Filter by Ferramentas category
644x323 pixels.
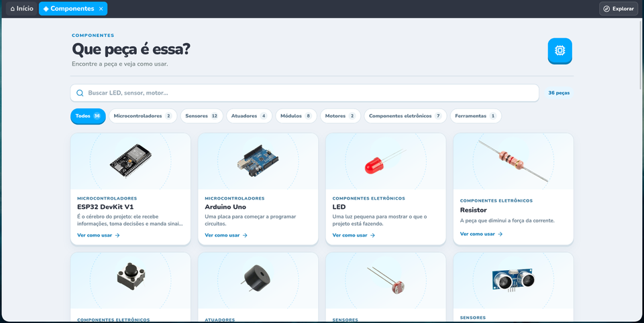coord(476,116)
